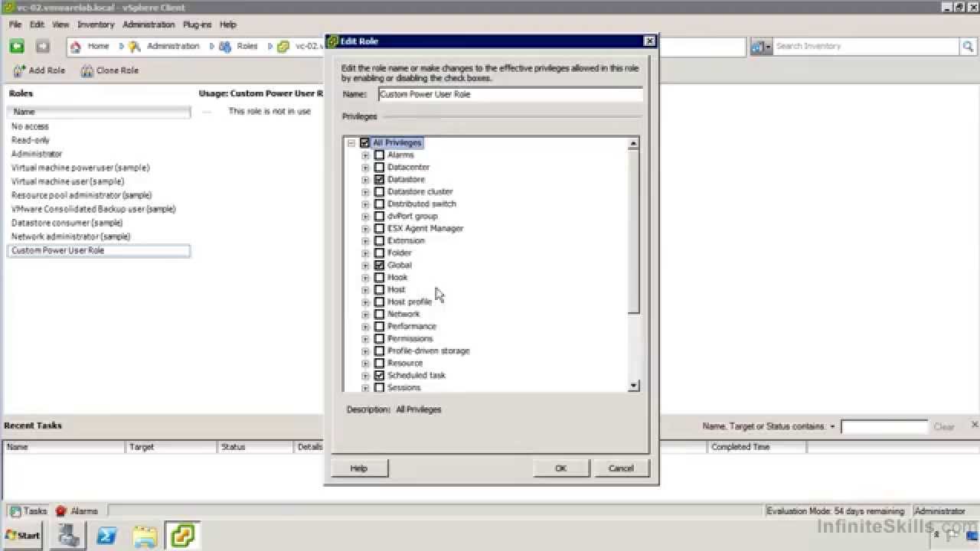Click the Add Role toolbar icon
Screen dimensions: 980x551
19,70
